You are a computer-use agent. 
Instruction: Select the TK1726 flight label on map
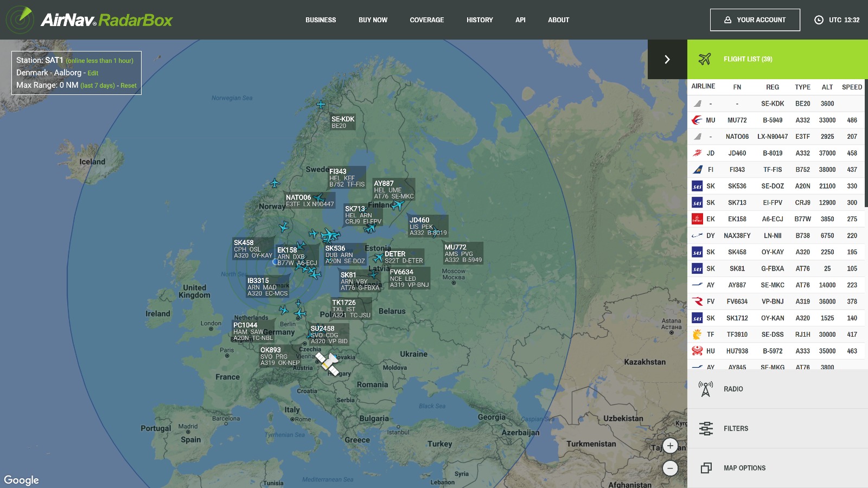click(x=351, y=309)
